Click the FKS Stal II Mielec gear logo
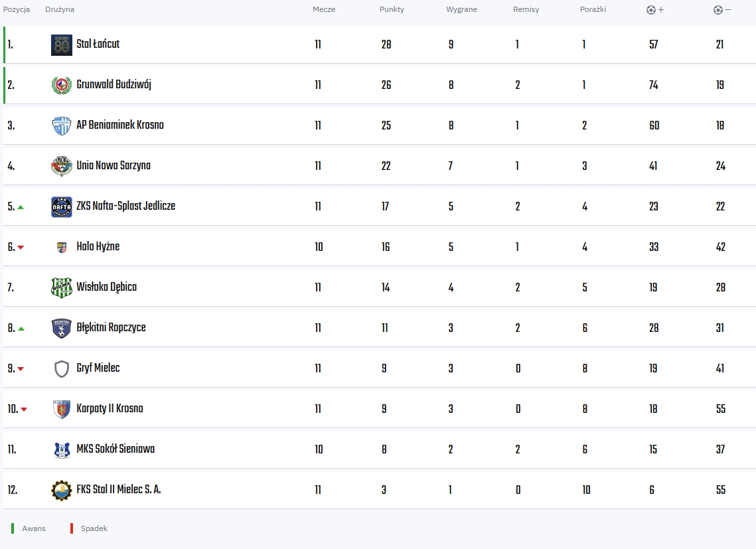Viewport: 756px width, 549px height. [62, 491]
